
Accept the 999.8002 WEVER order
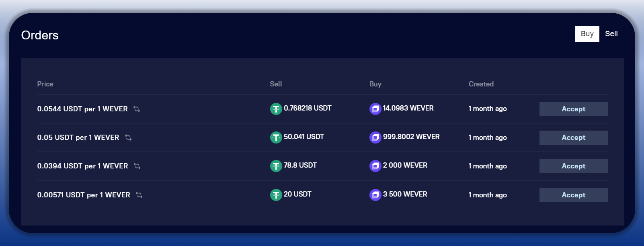[x=573, y=137]
